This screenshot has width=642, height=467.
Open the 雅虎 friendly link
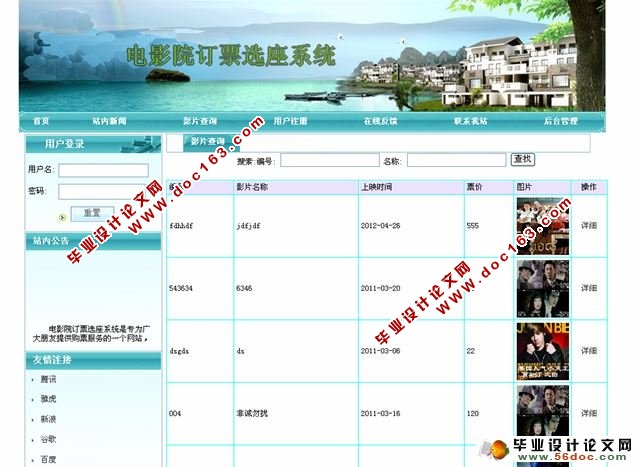tap(48, 399)
